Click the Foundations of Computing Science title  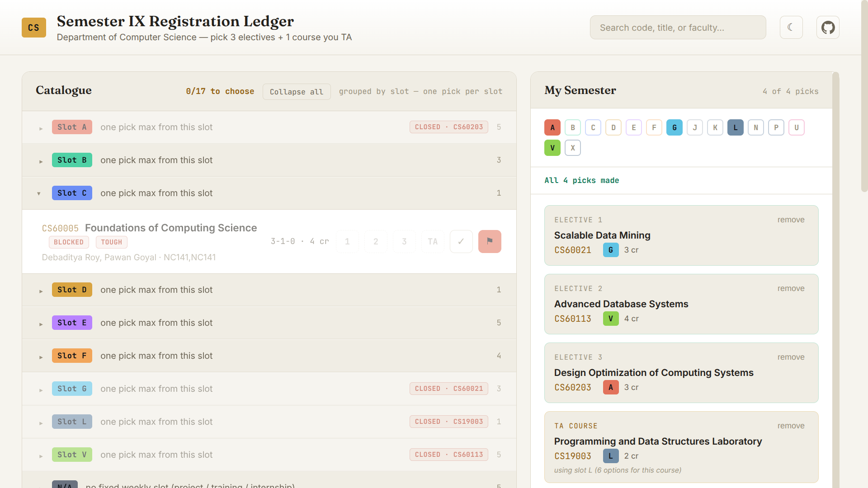pos(171,228)
